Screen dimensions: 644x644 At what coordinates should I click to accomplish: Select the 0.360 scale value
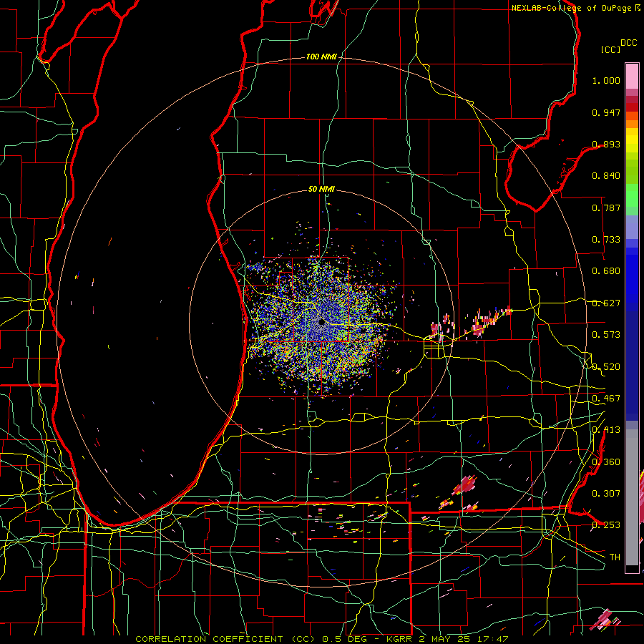coord(606,462)
